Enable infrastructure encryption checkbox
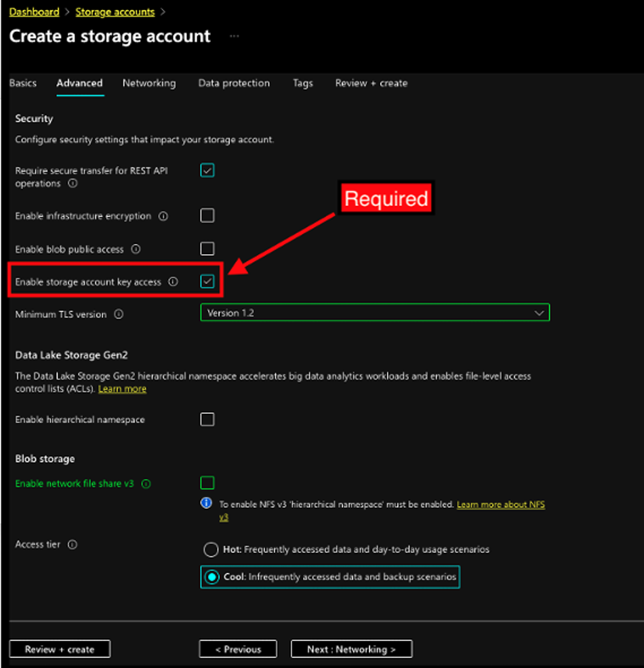 [207, 215]
